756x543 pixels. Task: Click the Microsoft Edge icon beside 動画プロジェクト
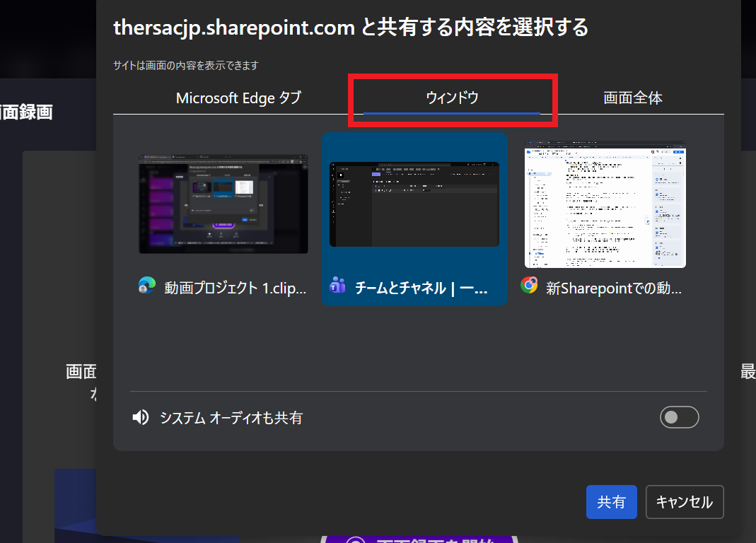tap(147, 286)
